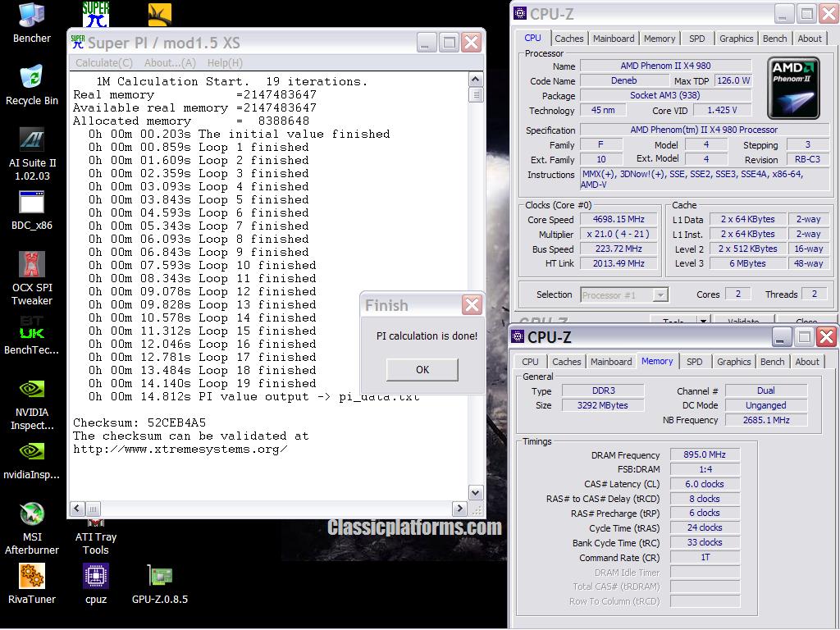Click the DRAM Frequency 895.0 MHz value
840x630 pixels.
click(705, 454)
